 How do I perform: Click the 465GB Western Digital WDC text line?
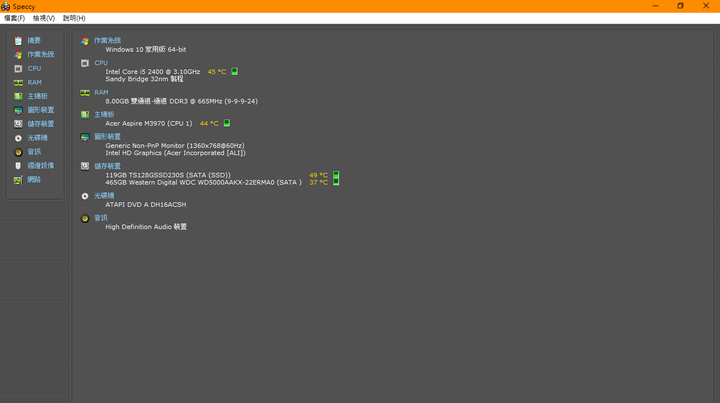[x=203, y=182]
